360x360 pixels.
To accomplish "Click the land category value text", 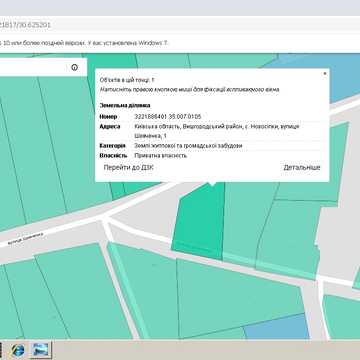I will [188, 146].
